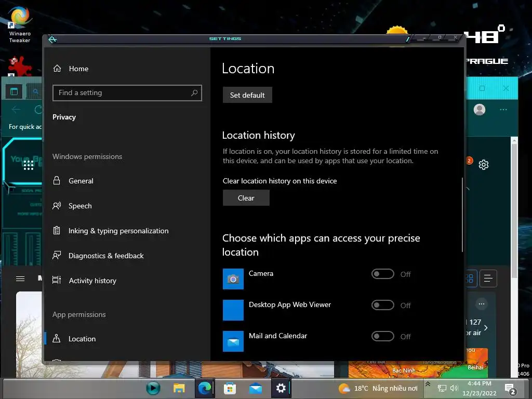Open the weather widget in taskbar

378,388
